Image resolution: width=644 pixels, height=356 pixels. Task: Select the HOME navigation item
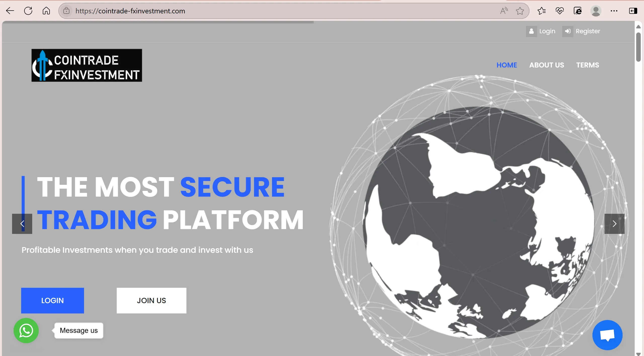click(x=507, y=65)
